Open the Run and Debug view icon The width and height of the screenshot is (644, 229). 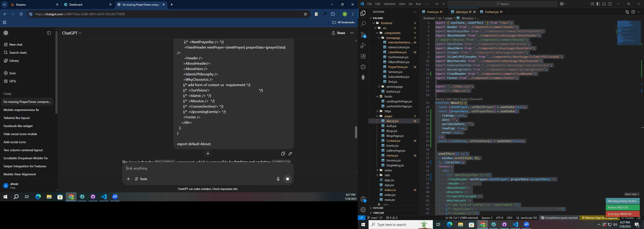tap(363, 45)
